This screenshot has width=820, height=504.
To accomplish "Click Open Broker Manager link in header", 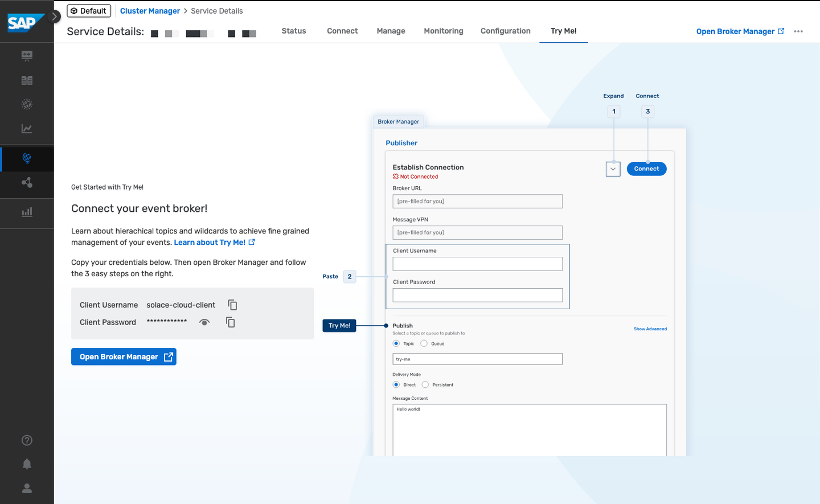I will click(x=740, y=31).
